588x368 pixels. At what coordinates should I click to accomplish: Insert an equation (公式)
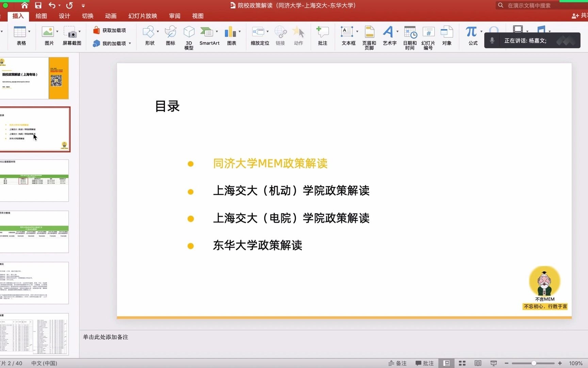click(473, 36)
